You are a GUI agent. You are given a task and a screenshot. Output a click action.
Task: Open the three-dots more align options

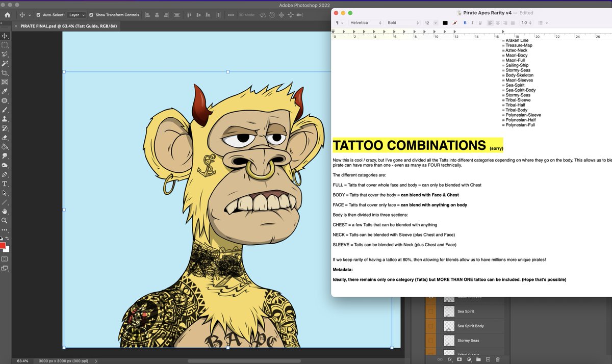pos(231,15)
